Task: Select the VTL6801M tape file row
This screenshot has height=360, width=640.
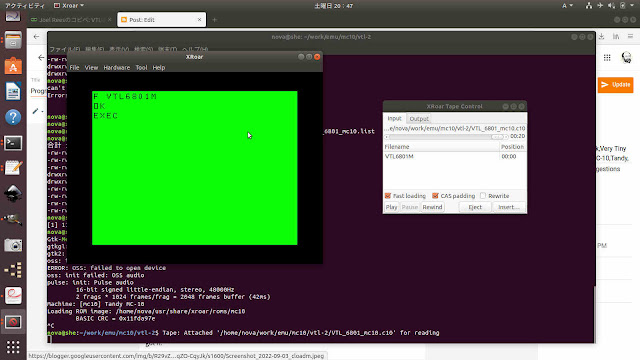Action: [x=455, y=156]
